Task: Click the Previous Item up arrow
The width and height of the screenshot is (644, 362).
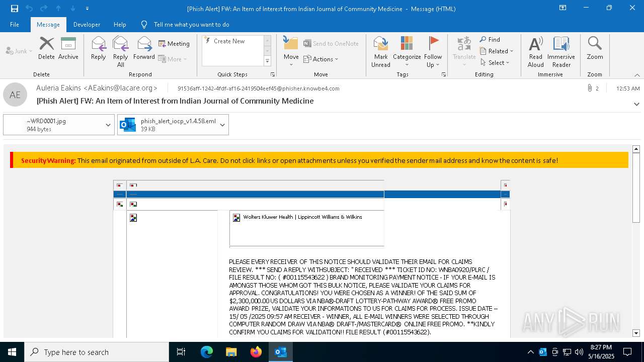Action: pyautogui.click(x=58, y=9)
